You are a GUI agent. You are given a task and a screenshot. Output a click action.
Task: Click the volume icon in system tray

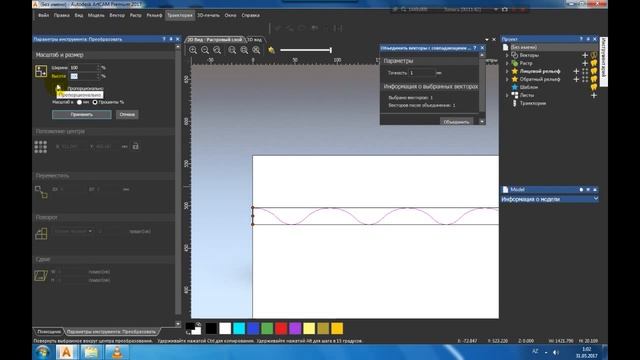(556, 352)
